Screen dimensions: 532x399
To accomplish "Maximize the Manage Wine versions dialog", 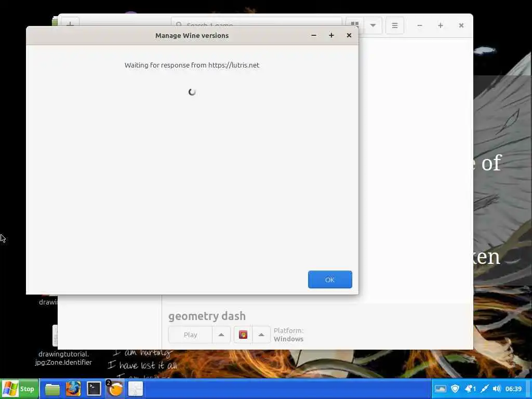I will tap(331, 35).
